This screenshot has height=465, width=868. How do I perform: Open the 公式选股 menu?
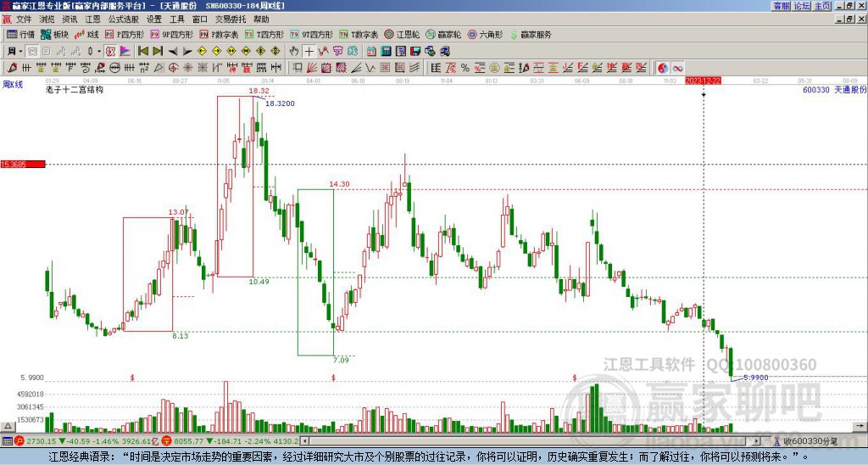point(124,20)
